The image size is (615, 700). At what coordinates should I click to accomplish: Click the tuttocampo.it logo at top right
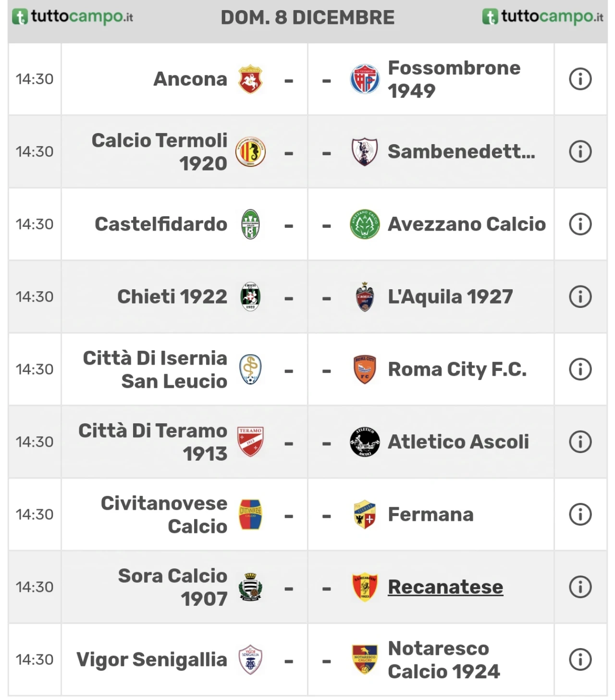click(x=542, y=17)
